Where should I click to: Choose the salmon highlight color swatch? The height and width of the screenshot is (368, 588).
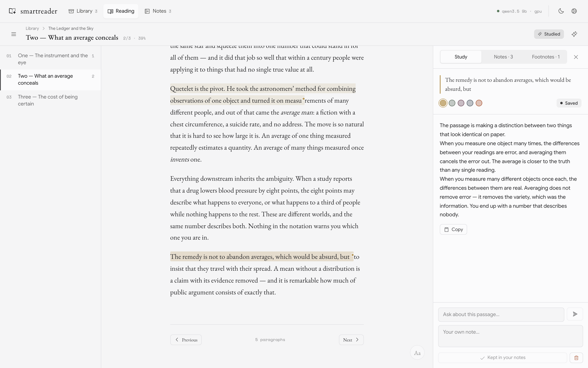point(479,103)
